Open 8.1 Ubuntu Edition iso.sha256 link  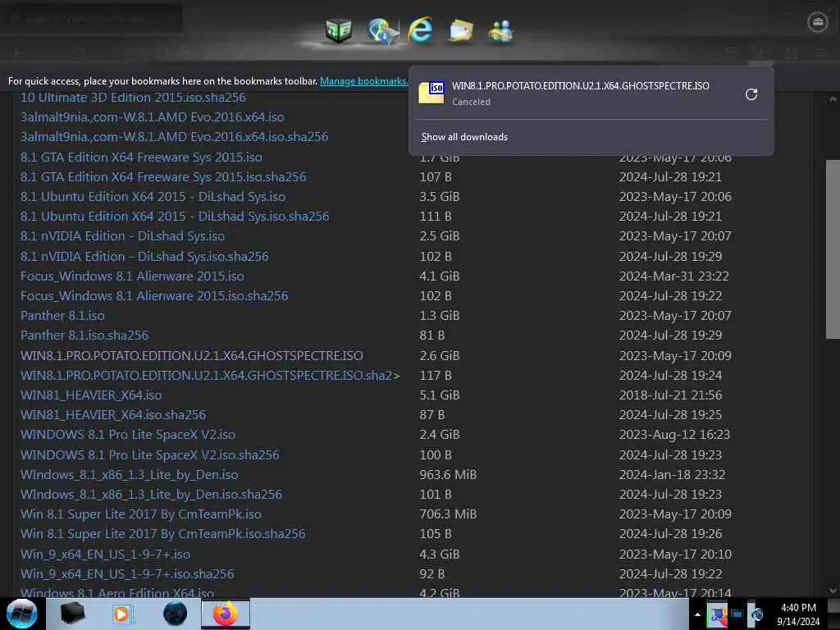(175, 217)
